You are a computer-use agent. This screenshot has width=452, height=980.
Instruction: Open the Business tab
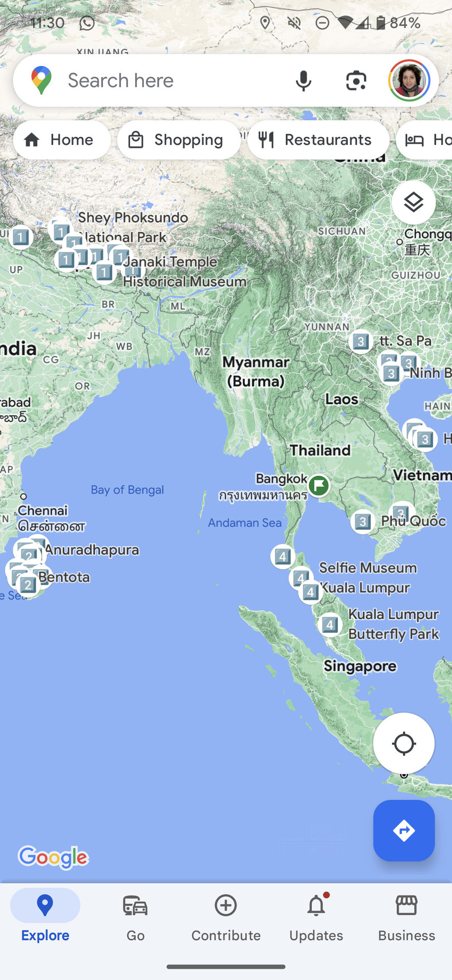click(407, 918)
